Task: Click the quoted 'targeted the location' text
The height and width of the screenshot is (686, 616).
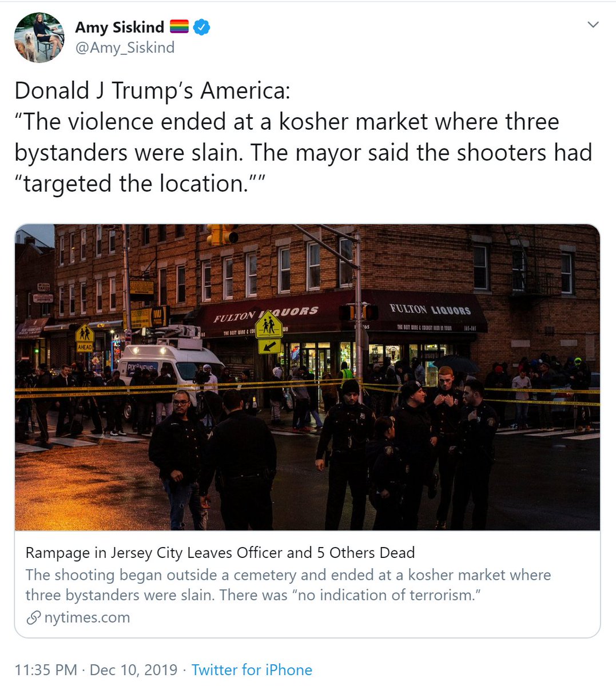Action: [140, 184]
